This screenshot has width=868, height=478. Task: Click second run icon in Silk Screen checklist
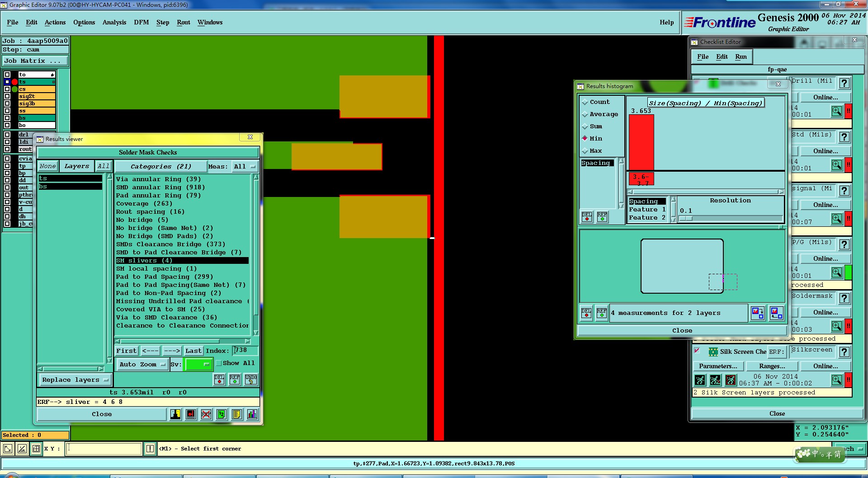click(715, 380)
